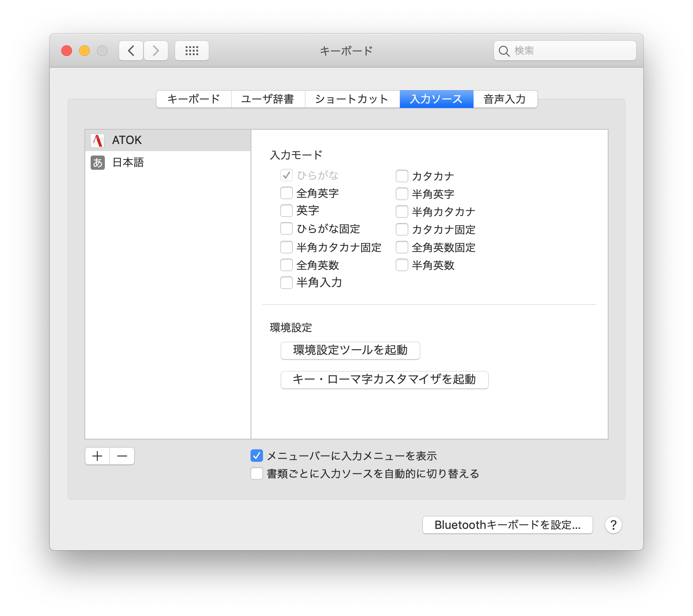Enable the 半角英数 checkbox
This screenshot has width=693, height=616.
click(x=402, y=265)
